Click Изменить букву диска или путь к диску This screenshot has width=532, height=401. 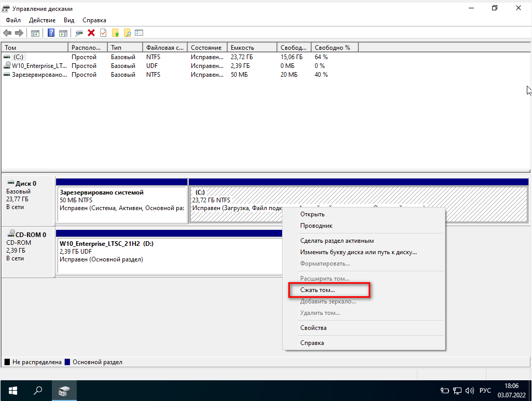click(358, 252)
